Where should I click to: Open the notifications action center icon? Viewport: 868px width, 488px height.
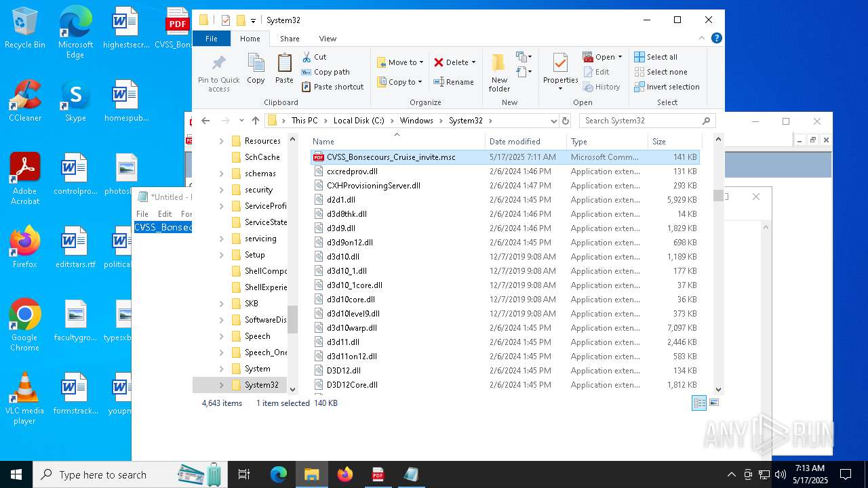pos(846,474)
